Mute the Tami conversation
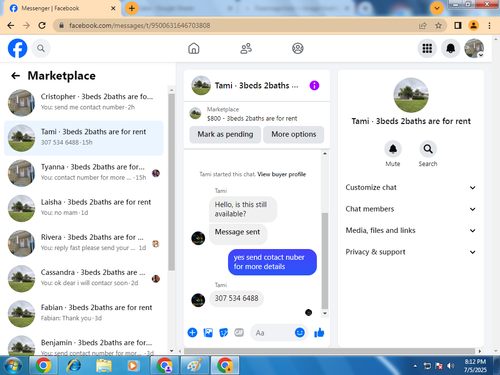 pos(393,149)
